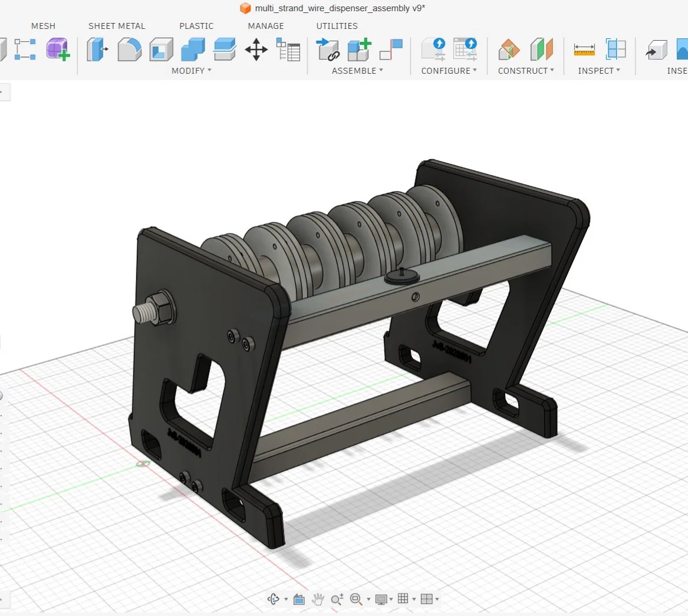Switch to the MESH tab
Image resolution: width=688 pixels, height=616 pixels.
(43, 26)
